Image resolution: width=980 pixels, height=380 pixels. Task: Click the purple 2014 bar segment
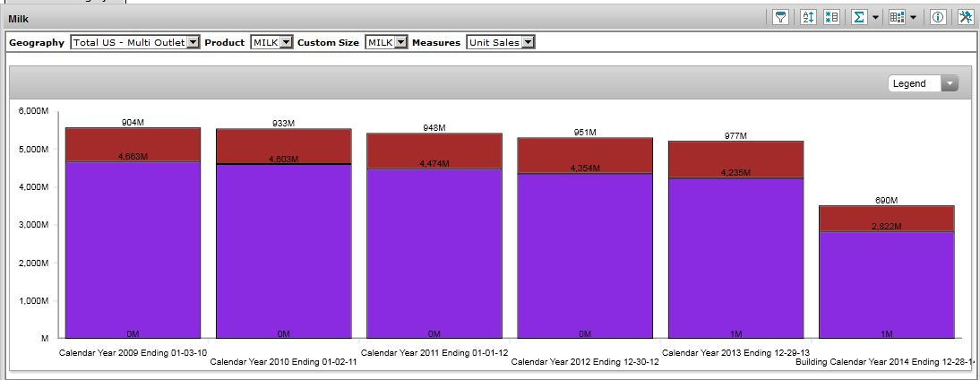[886, 282]
